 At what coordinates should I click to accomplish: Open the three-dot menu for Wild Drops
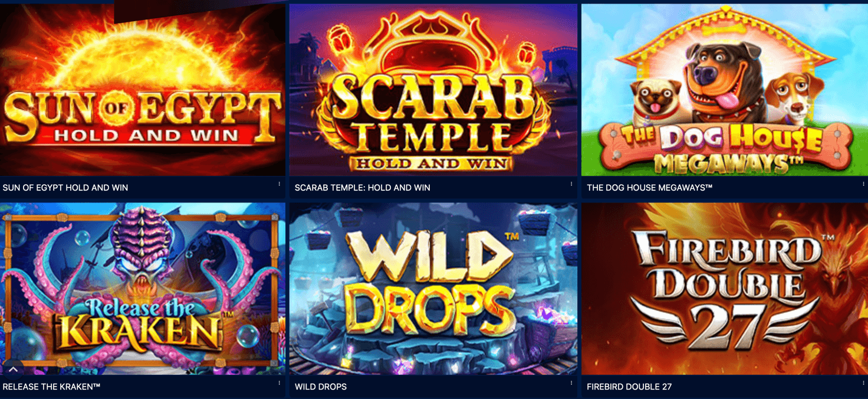571,383
